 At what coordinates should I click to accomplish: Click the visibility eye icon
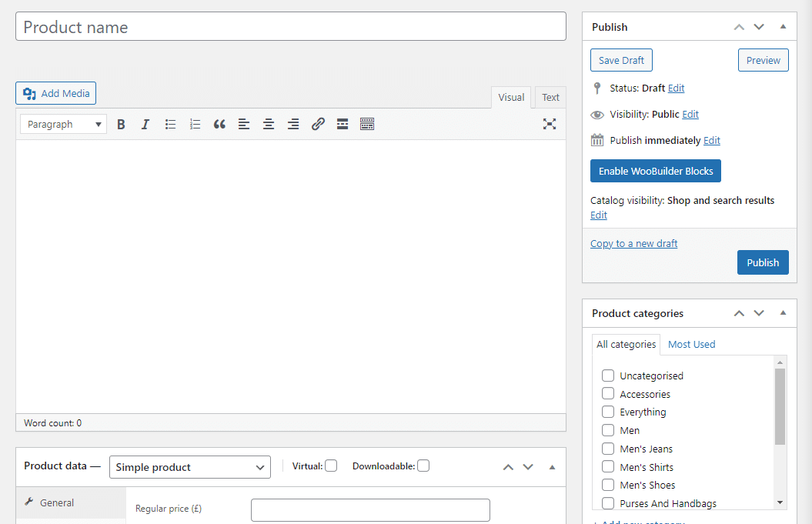[x=597, y=115]
